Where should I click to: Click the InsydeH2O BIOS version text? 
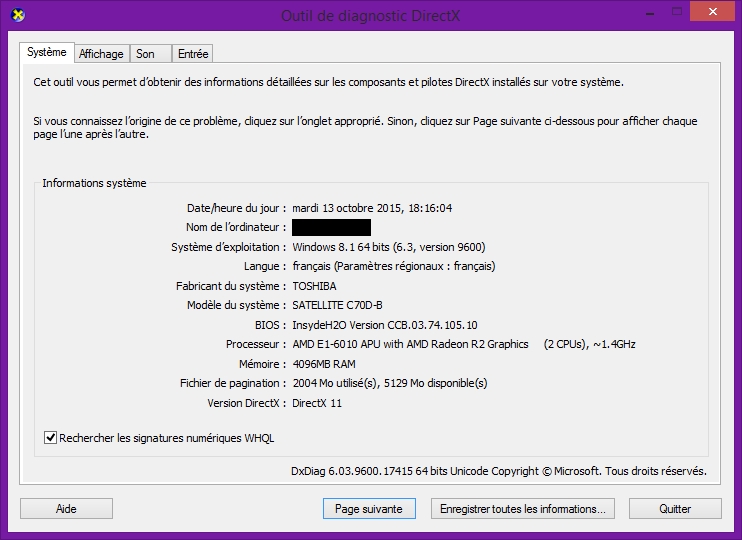pos(385,325)
